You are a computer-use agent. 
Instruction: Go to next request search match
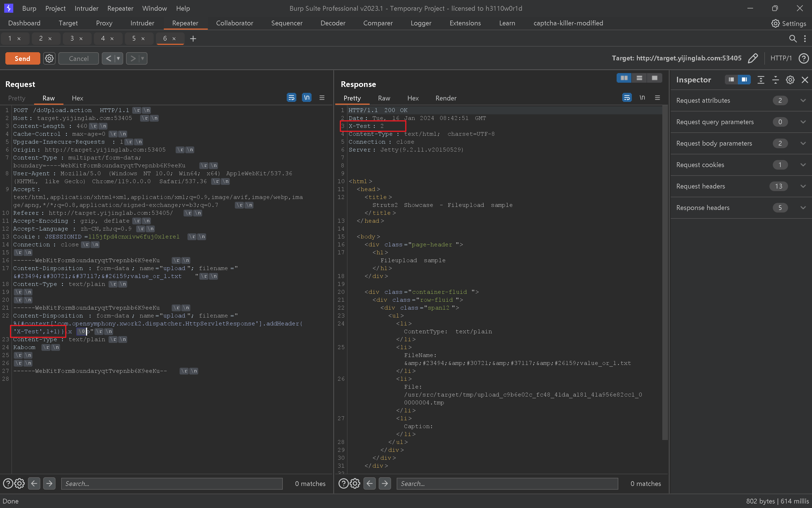tap(49, 483)
